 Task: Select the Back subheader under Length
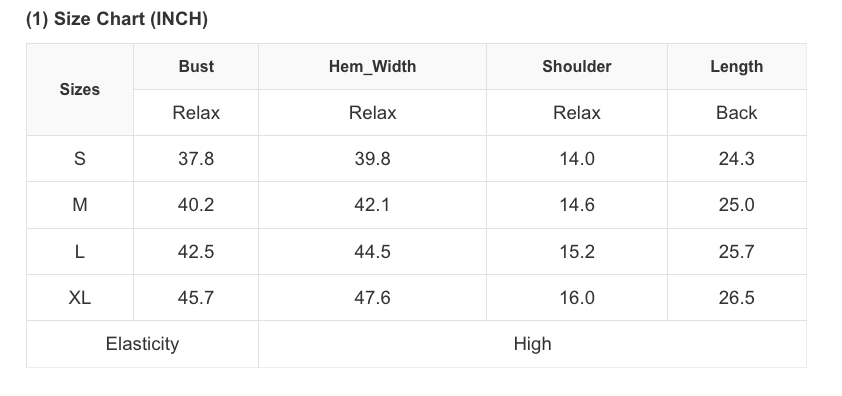(x=737, y=113)
